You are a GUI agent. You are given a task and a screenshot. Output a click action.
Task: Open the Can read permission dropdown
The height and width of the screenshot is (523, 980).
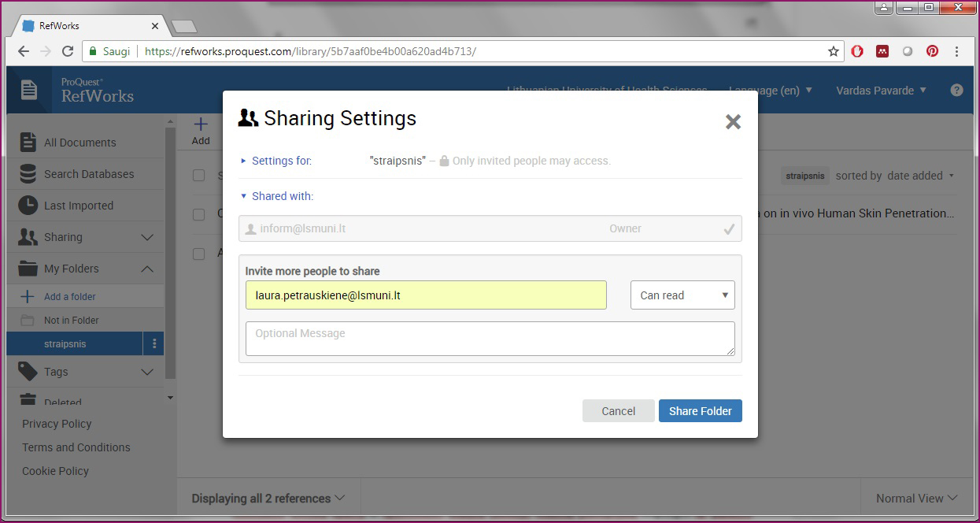click(x=682, y=295)
